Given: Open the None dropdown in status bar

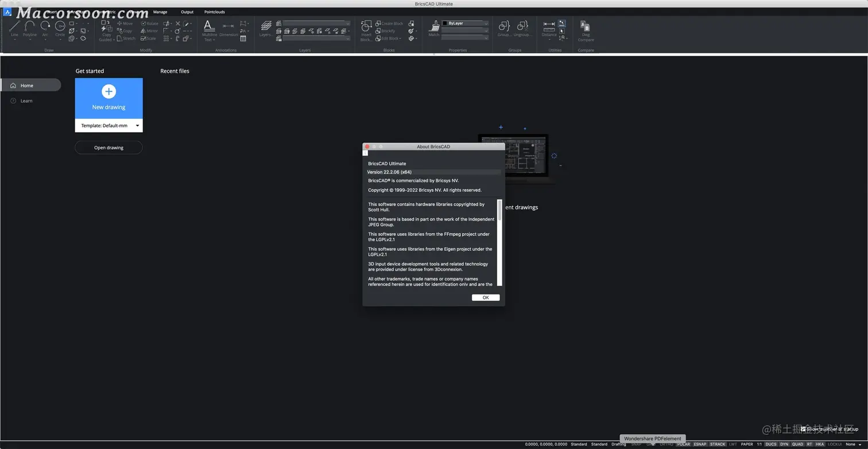Looking at the screenshot, I should pyautogui.click(x=853, y=444).
